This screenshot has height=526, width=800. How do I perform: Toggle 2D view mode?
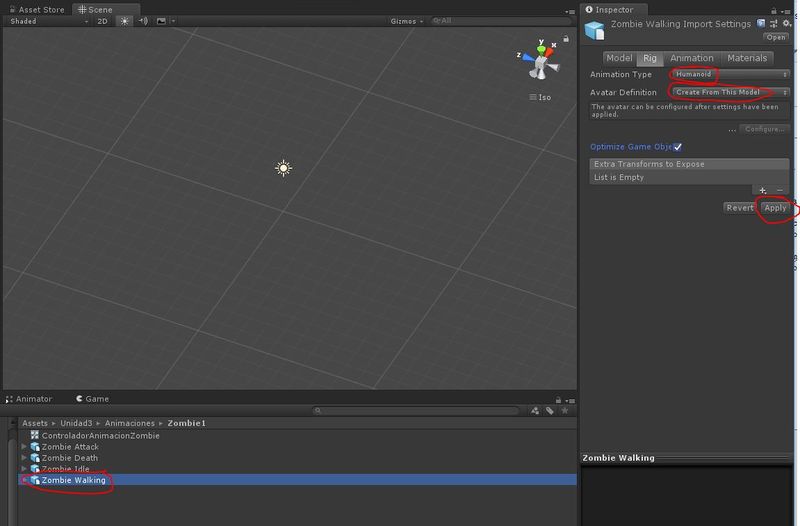click(x=103, y=21)
